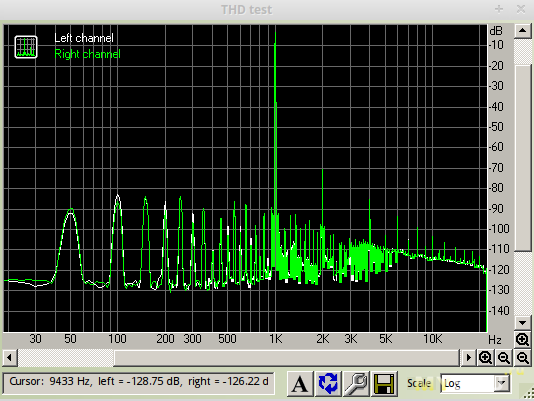Viewport: 534px width, 401px height.
Task: Click the corner zoom-out magnifier below Hz zoom-in
Action: click(522, 358)
